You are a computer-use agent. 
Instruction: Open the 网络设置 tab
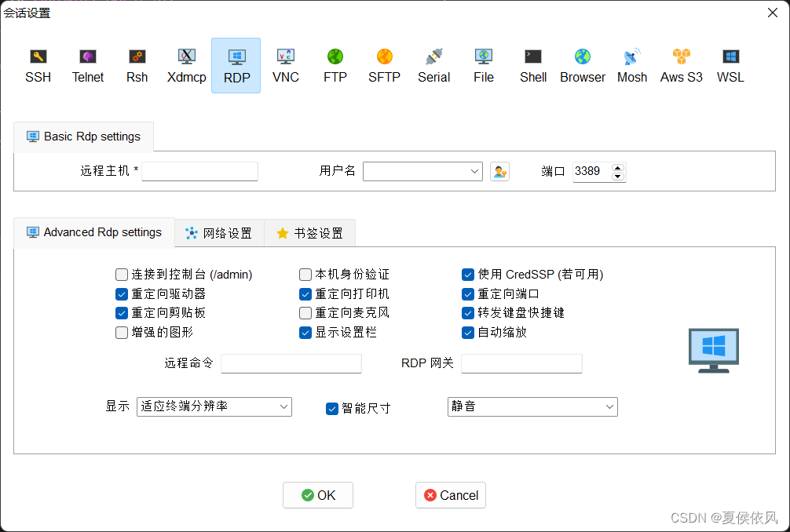(219, 233)
